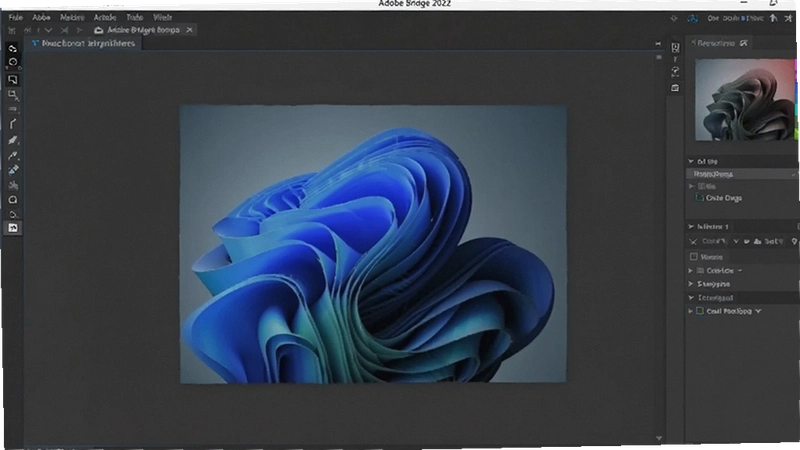Click the highlighted image tool at toolbar bottom

13,228
